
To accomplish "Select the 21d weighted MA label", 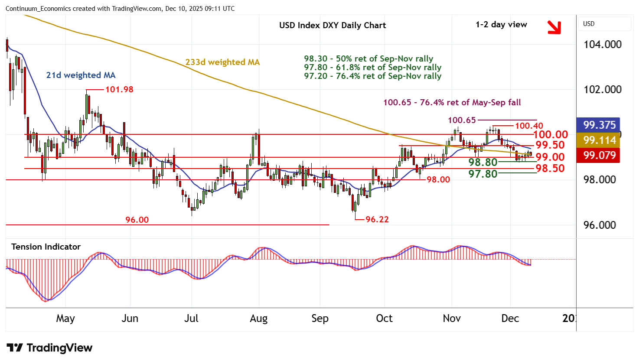I will click(81, 75).
